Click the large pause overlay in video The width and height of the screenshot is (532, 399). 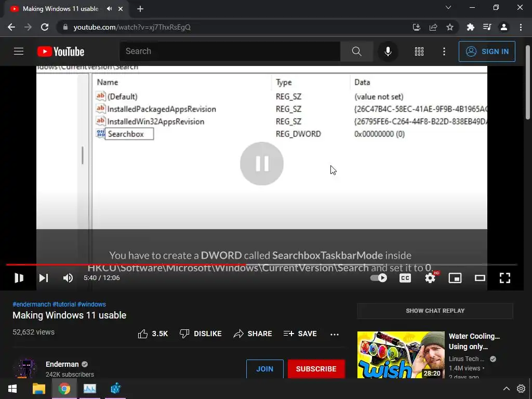(262, 164)
